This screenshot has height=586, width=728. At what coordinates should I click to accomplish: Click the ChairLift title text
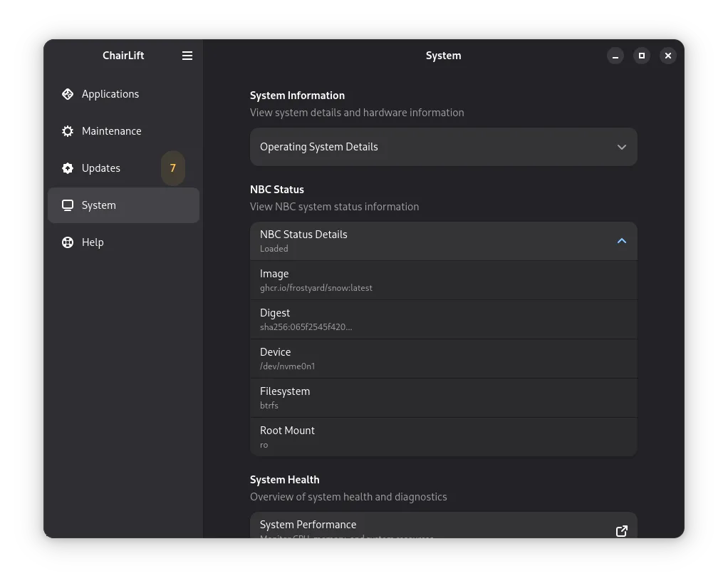(123, 56)
